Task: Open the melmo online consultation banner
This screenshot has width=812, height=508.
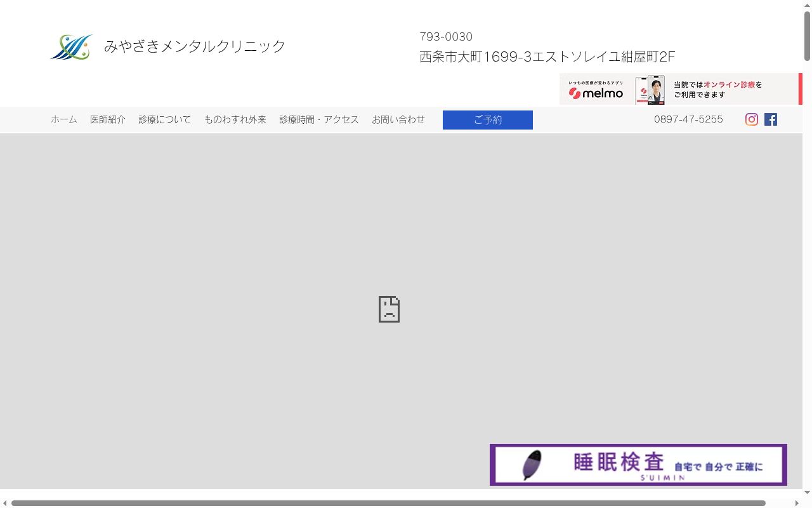Action: pyautogui.click(x=681, y=89)
